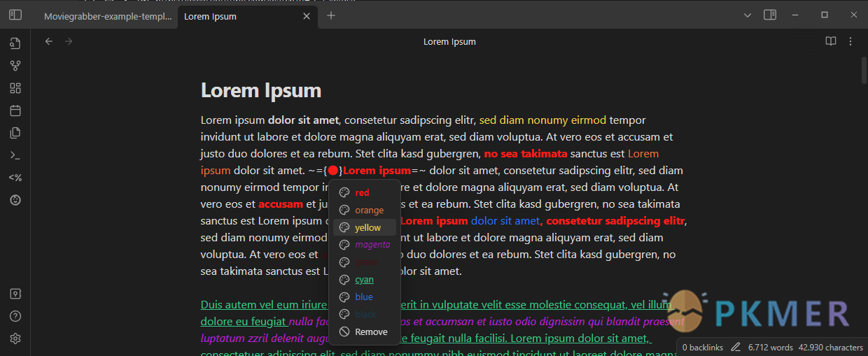Open the quick file search icon
Screen dimensions: 868x356
click(x=15, y=43)
